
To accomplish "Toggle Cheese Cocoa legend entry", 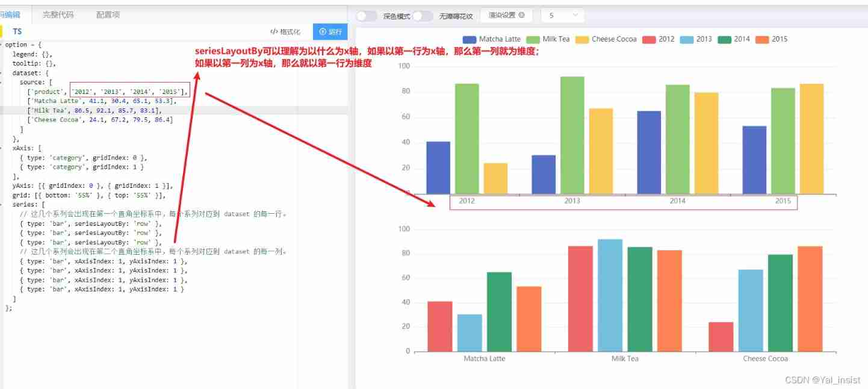I will coord(606,39).
